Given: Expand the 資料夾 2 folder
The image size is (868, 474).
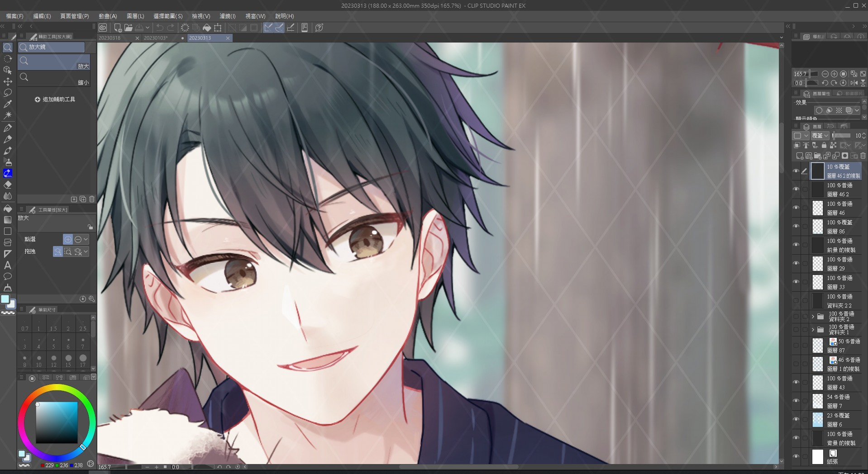Looking at the screenshot, I should (x=813, y=317).
